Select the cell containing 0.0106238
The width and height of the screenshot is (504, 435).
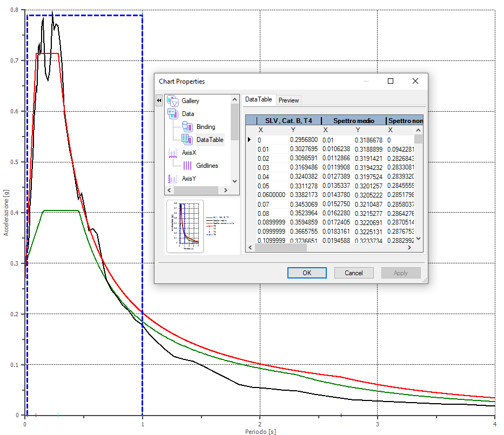click(336, 149)
